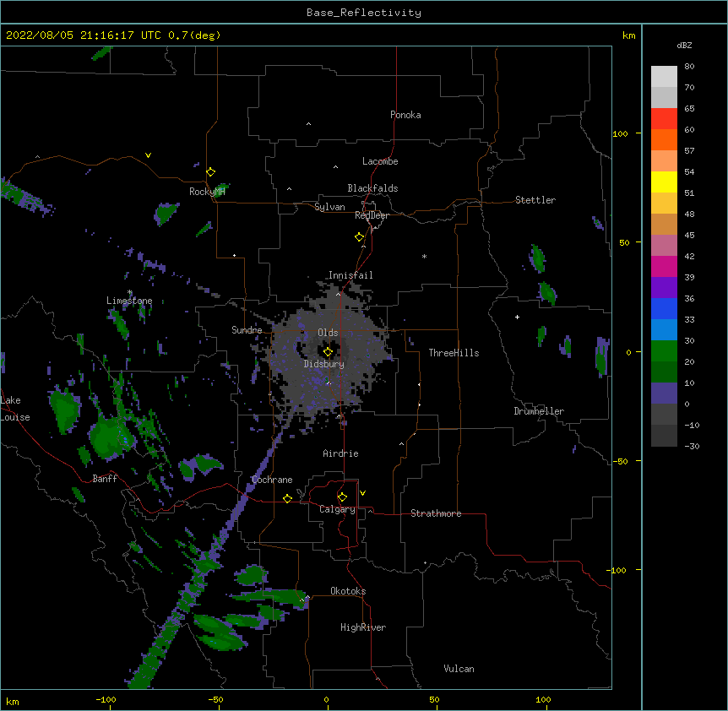Select the Airdrie town label

pyautogui.click(x=340, y=453)
